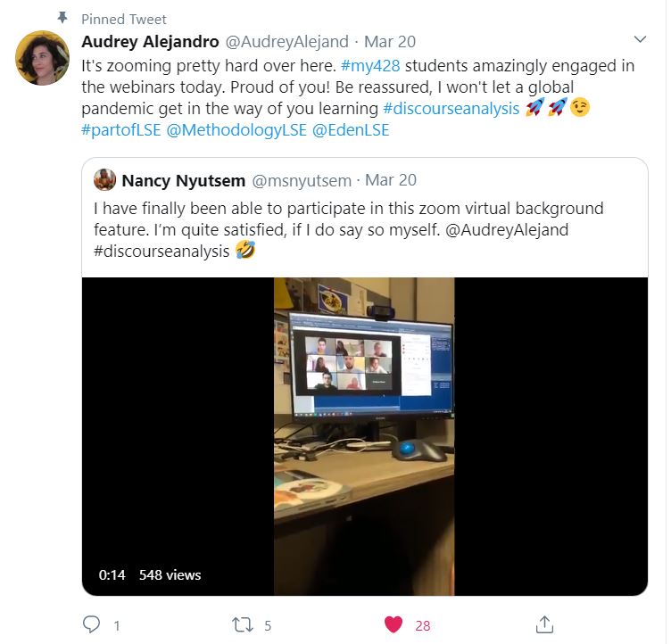Open Audrey Alejandro's profile picture
Image resolution: width=671 pixels, height=644 pixels.
click(x=42, y=58)
